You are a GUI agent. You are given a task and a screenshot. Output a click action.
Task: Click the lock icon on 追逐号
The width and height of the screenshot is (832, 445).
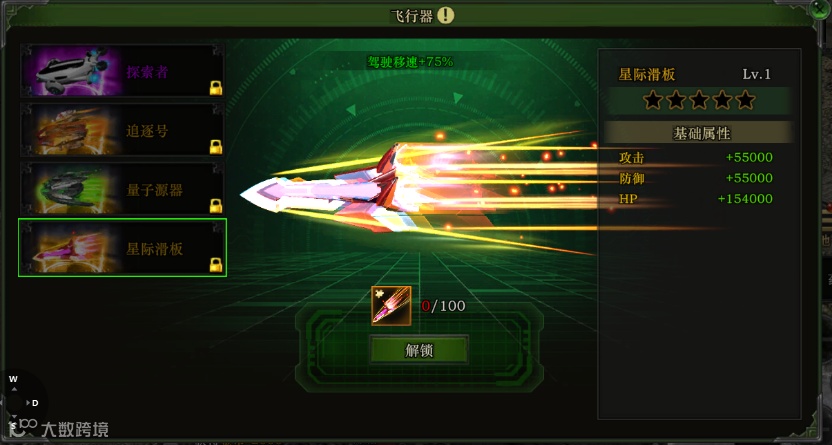(215, 147)
